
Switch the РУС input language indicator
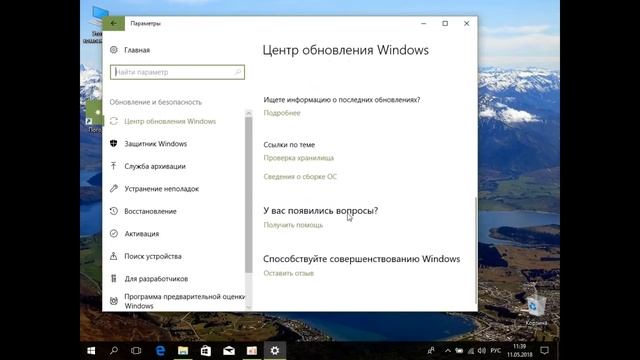pyautogui.click(x=496, y=351)
